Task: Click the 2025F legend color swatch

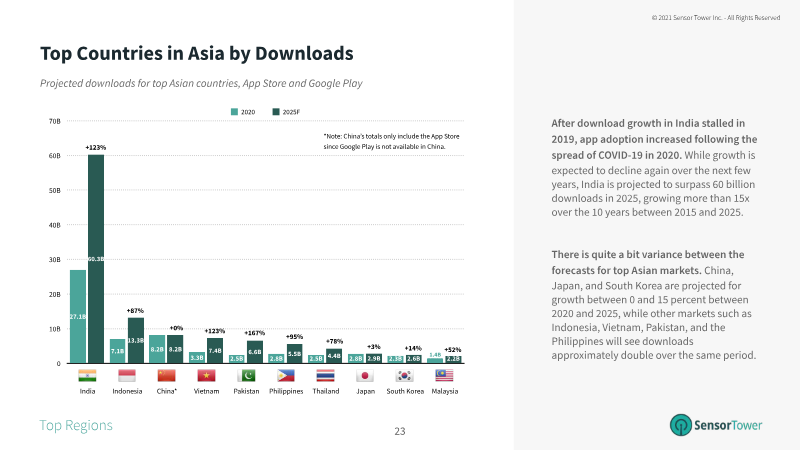Action: coord(276,112)
